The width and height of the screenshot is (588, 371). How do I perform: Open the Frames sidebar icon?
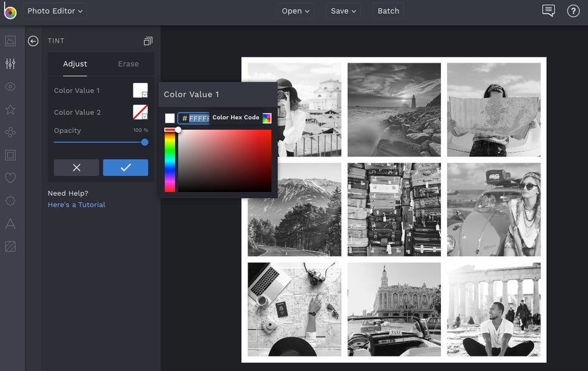tap(10, 155)
